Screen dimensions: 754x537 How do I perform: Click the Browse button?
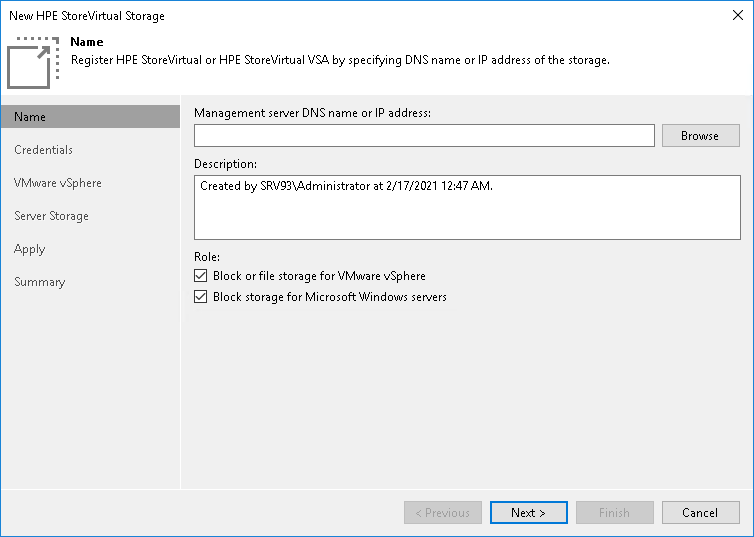pos(700,136)
